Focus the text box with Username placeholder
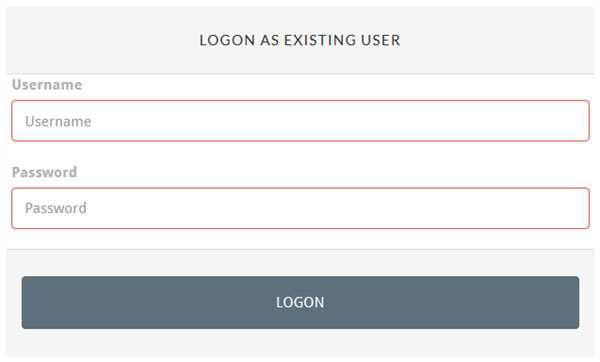 tap(300, 121)
